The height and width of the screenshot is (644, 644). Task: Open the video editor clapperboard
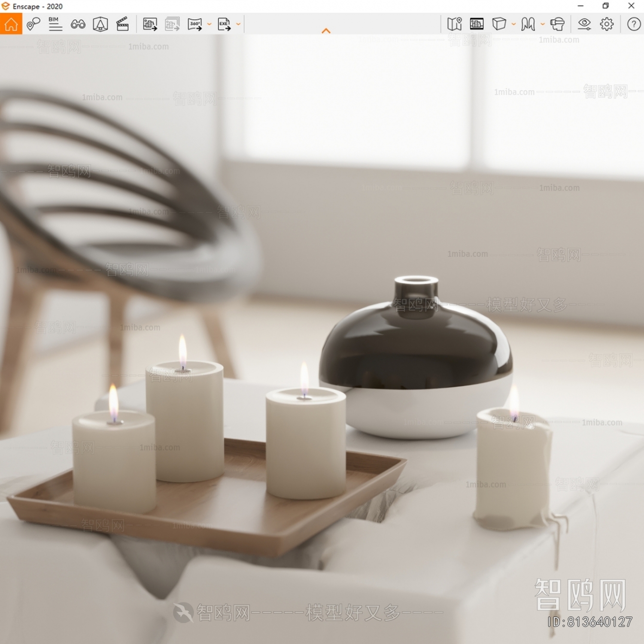pyautogui.click(x=123, y=24)
